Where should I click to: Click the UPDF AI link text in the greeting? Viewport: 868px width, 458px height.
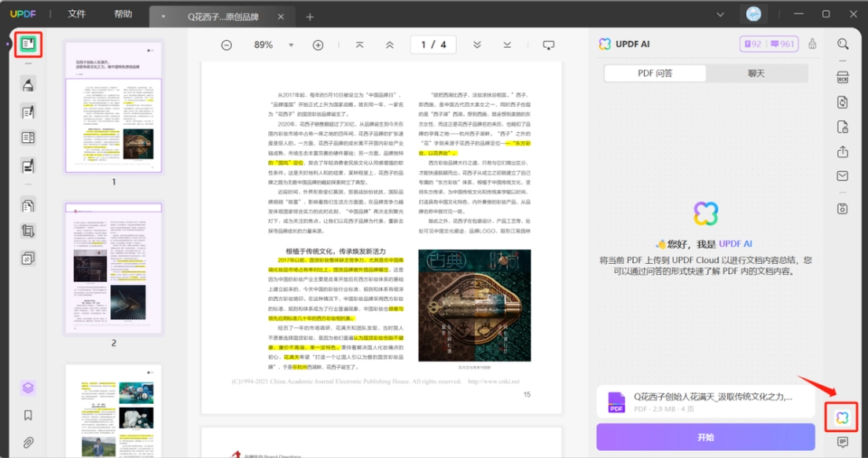pyautogui.click(x=735, y=244)
